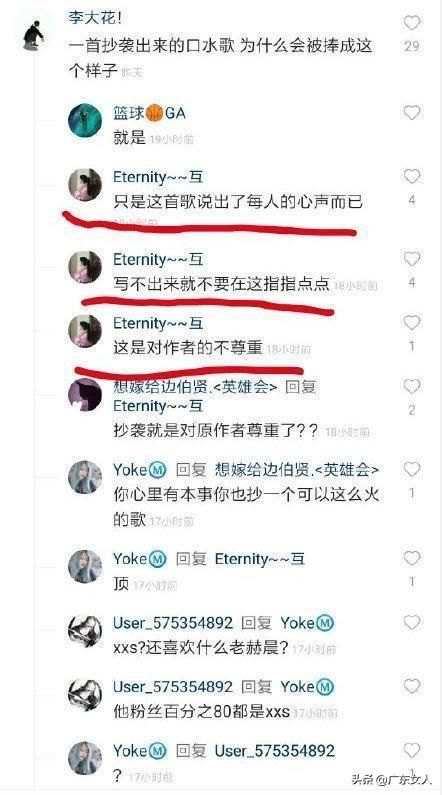Heart Yoke's comment 你心里有本事你也抄一个
The width and height of the screenshot is (442, 795).
click(412, 469)
